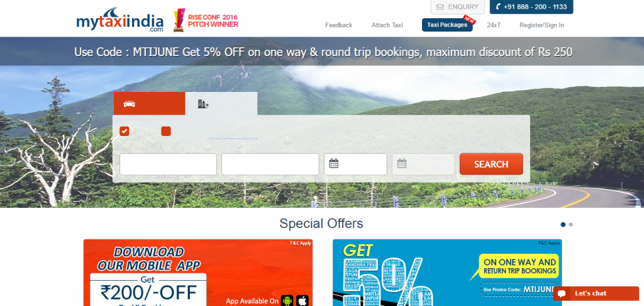Open the greyed-out return date calendar icon
Image resolution: width=644 pixels, height=306 pixels.
point(402,164)
